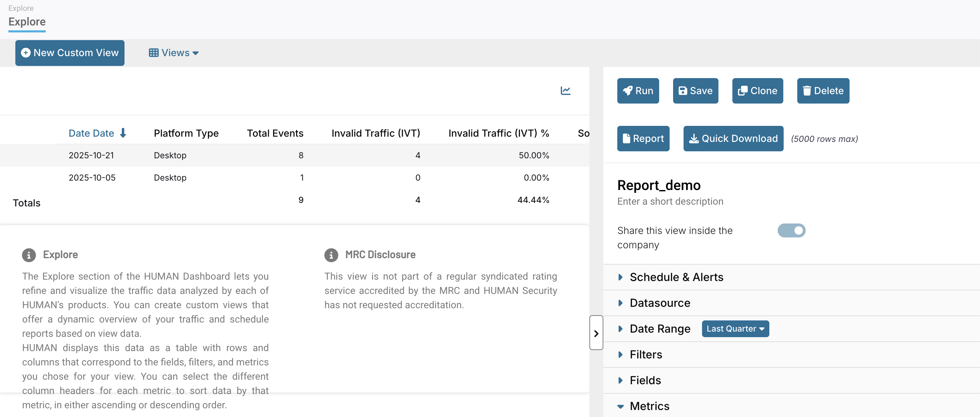
Task: Clone the current view
Action: coord(757,91)
